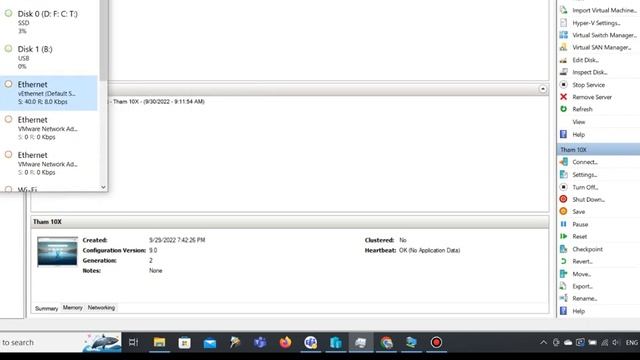Select Disk 1 (B:) USB entry
Viewport: 640px width, 360px height.
coord(49,57)
